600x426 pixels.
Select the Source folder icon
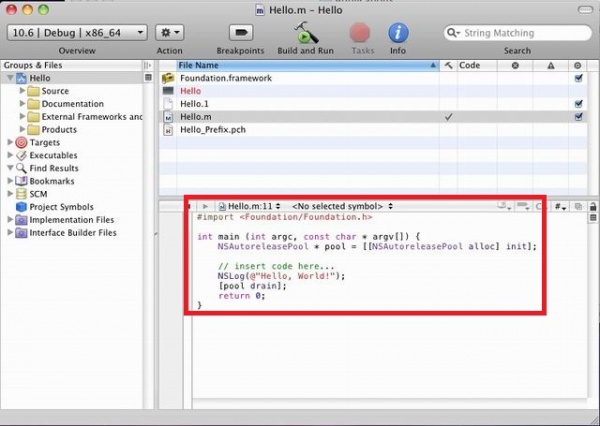[x=33, y=91]
